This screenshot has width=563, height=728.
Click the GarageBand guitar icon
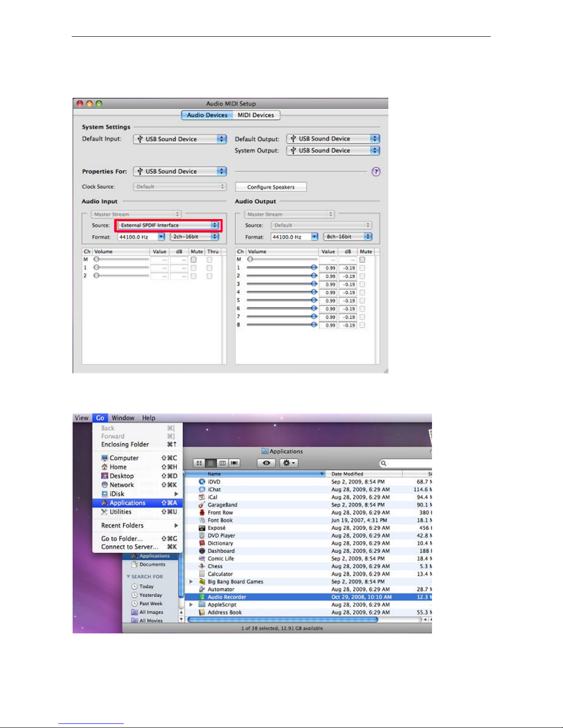pyautogui.click(x=202, y=505)
